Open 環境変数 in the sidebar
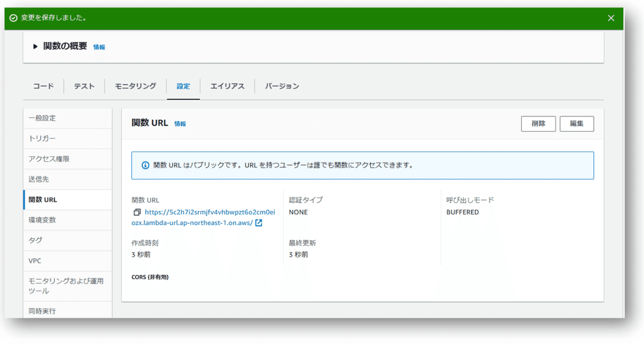Screen dimensions: 644x345 pyautogui.click(x=68, y=220)
